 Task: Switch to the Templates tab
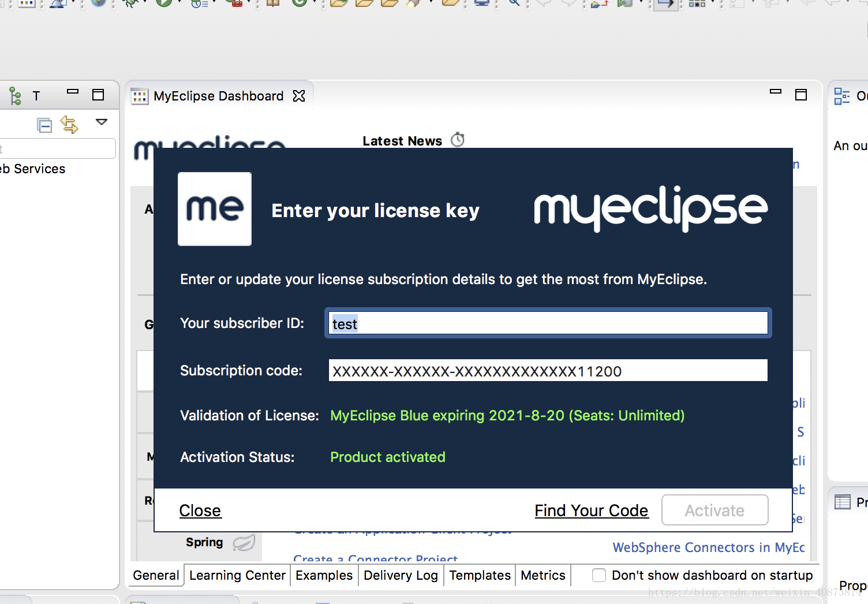(x=480, y=575)
